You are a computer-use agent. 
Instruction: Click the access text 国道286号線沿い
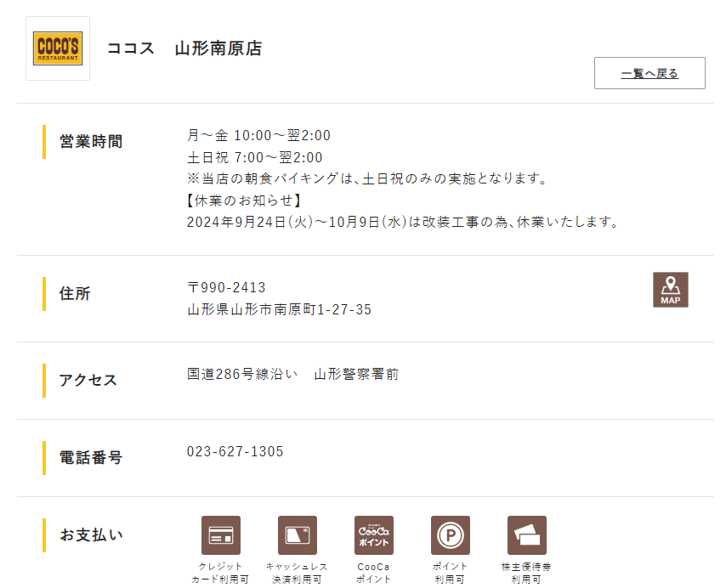click(242, 374)
